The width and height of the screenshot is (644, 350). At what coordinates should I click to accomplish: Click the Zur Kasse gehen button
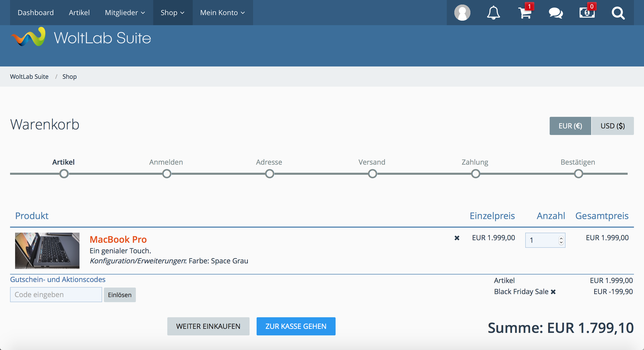[x=296, y=326]
